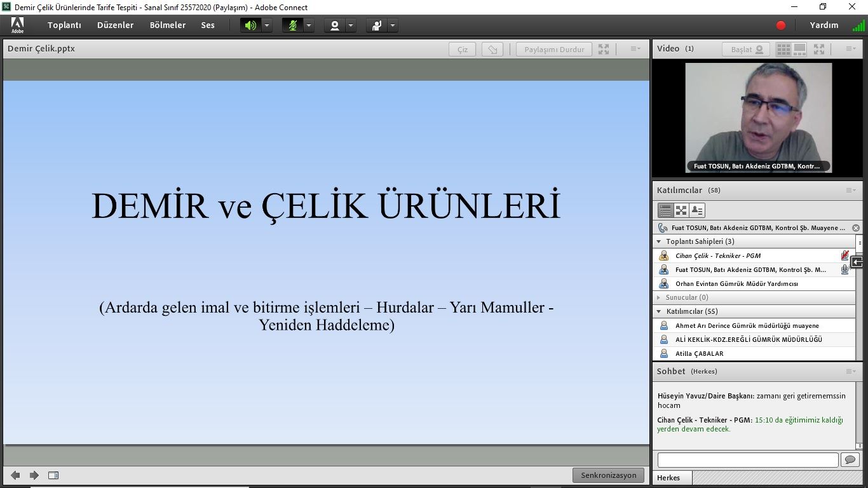
Task: Go to next slide arrow
Action: [34, 475]
